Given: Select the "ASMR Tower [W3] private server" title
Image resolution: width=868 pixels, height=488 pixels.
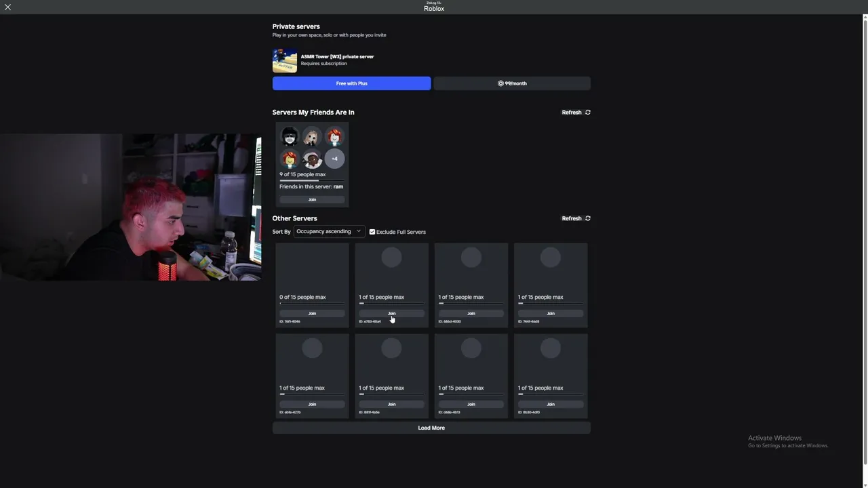Looking at the screenshot, I should pyautogui.click(x=337, y=56).
